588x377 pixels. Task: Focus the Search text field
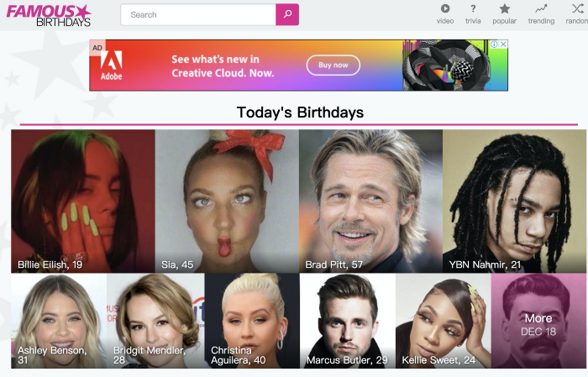pyautogui.click(x=198, y=14)
